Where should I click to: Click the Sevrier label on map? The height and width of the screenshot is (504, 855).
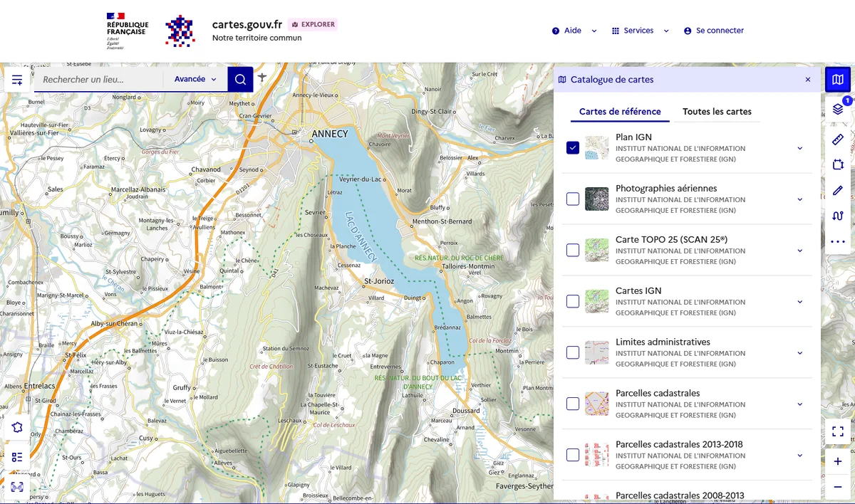click(314, 213)
